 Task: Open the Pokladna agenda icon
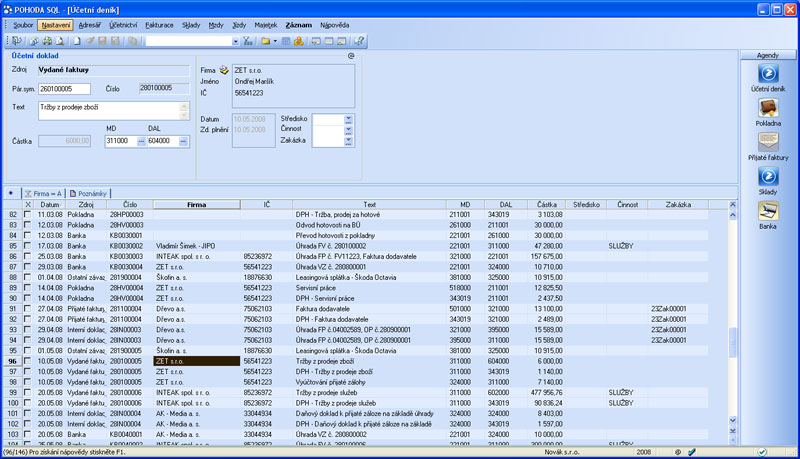coord(768,108)
